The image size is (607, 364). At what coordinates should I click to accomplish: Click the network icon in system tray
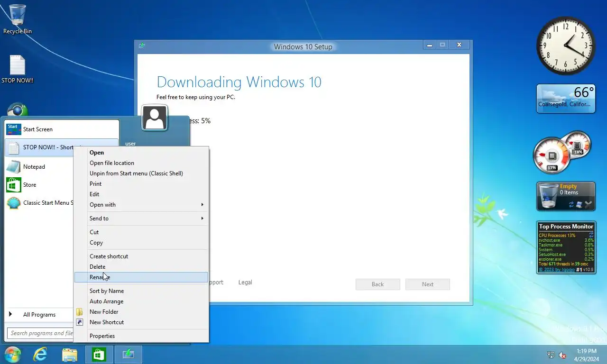click(x=551, y=355)
